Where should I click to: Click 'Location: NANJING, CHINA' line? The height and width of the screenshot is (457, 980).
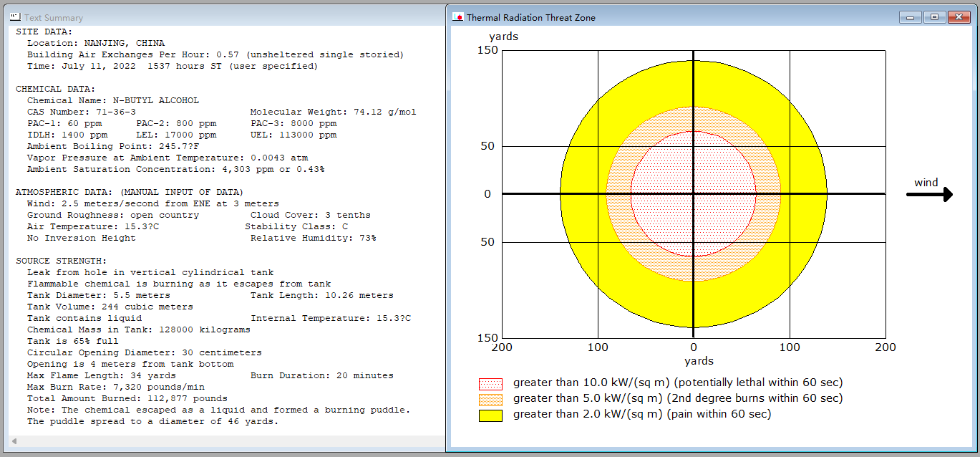[x=96, y=43]
